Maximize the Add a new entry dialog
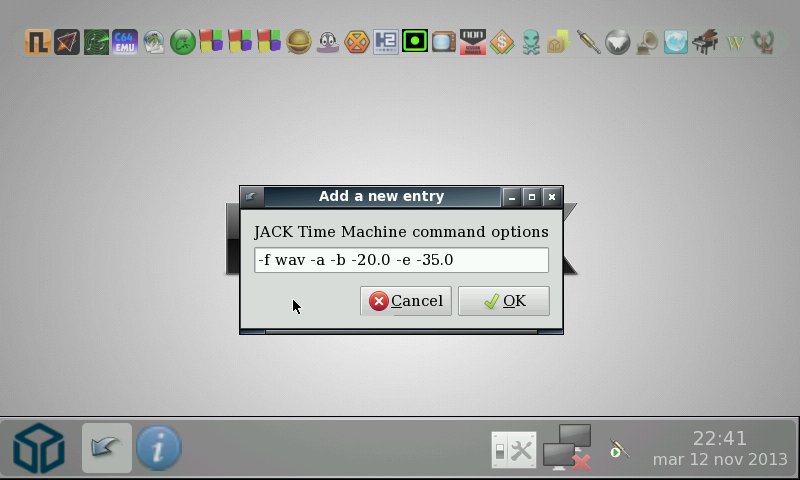The width and height of the screenshot is (800, 480). point(532,197)
